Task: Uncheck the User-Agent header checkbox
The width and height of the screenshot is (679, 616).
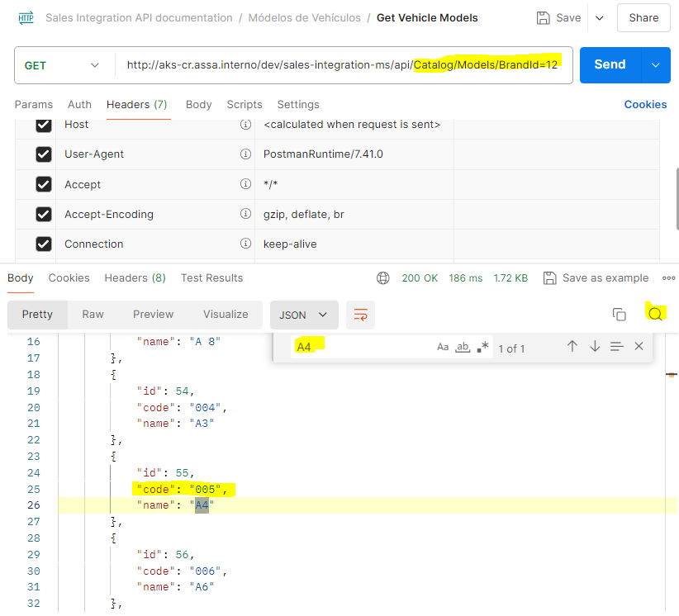Action: point(44,154)
